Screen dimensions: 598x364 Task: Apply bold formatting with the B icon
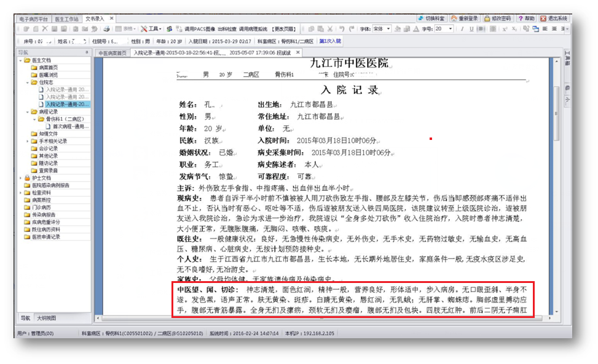point(480,29)
